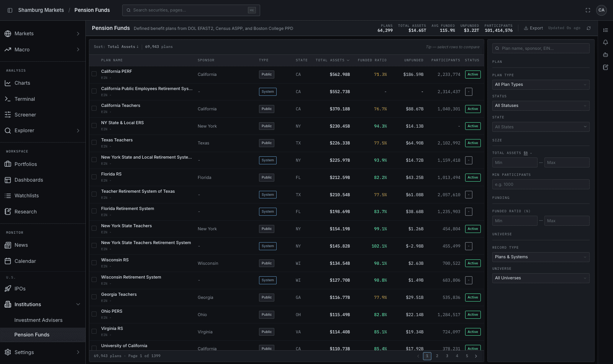Open the notifications bell
Screen dimensions: 613x364
coord(606,43)
